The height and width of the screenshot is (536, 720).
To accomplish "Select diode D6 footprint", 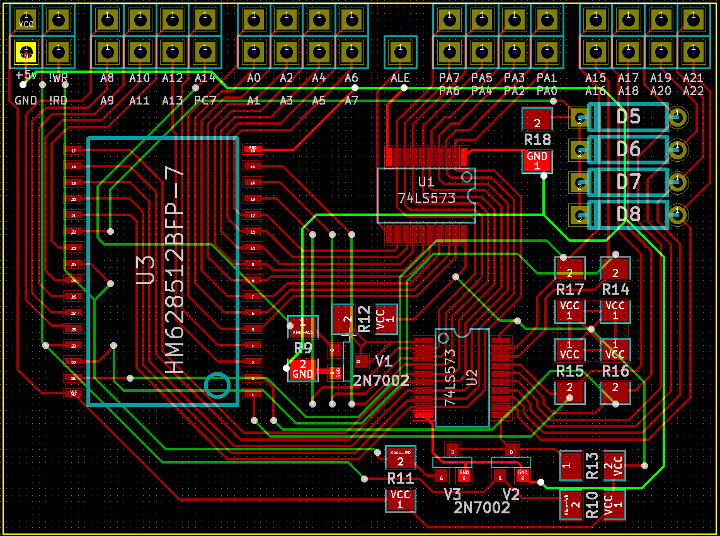I will [x=628, y=150].
